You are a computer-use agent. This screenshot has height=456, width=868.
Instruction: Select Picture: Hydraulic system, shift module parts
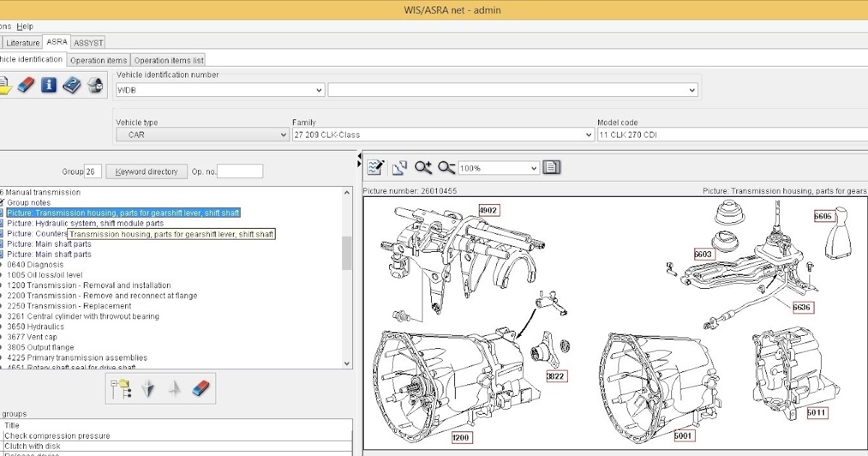coord(85,223)
